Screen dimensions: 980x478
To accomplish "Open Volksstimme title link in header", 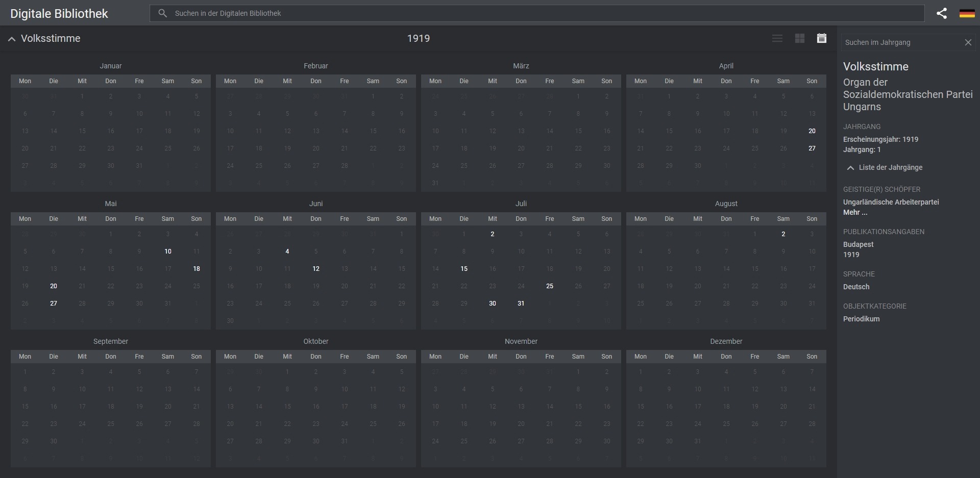I will pyautogui.click(x=51, y=39).
